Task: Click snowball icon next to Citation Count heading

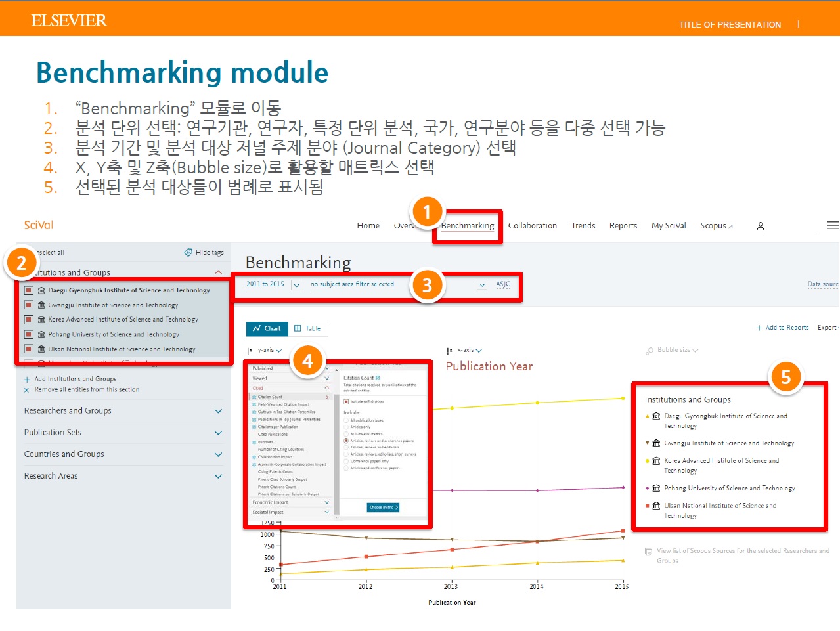Action: 378,378
